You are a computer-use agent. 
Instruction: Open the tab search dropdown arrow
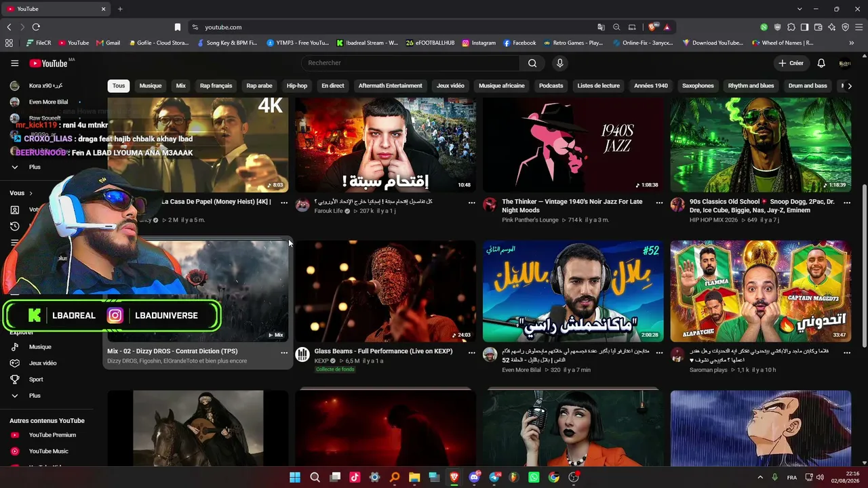click(800, 9)
